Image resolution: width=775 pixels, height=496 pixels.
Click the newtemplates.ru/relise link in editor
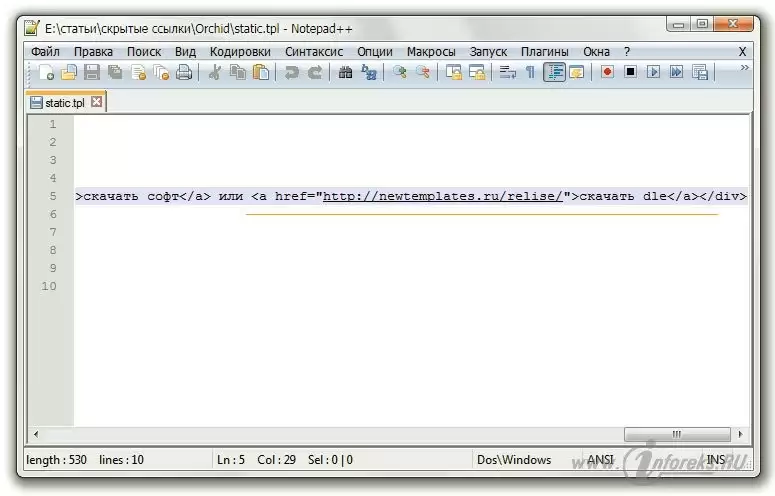coord(442,196)
